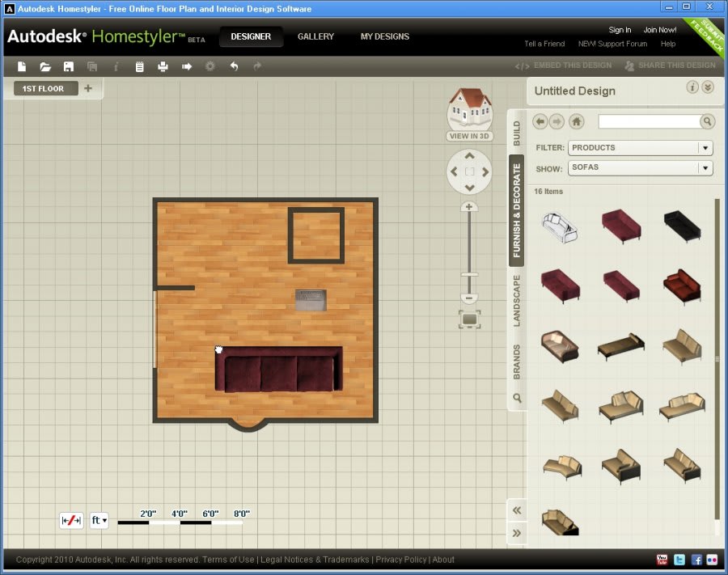
Task: Open Terms of Use footer link
Action: [x=228, y=560]
